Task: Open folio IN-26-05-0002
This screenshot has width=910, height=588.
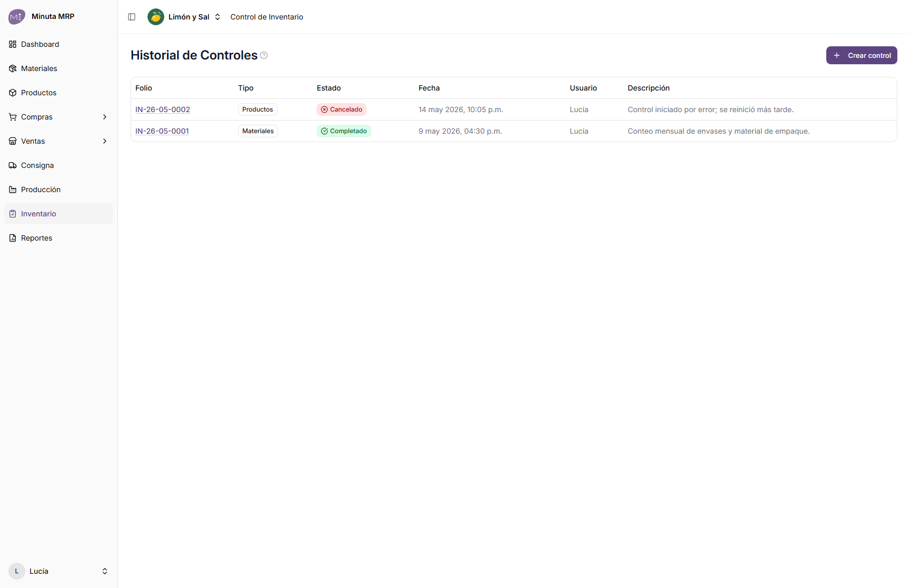Action: click(163, 109)
